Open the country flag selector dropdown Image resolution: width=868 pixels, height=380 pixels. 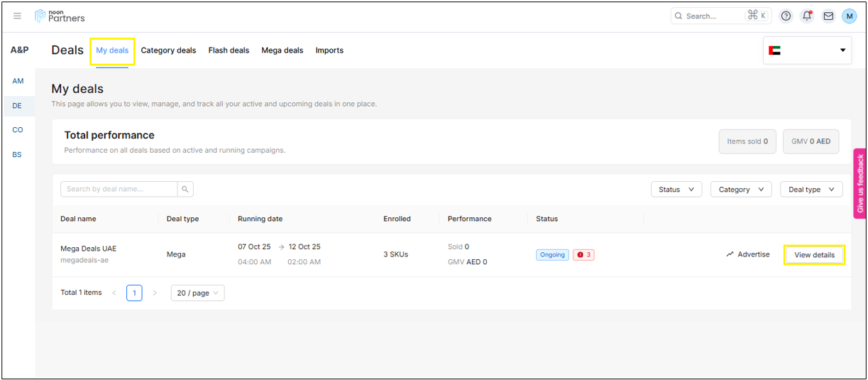pyautogui.click(x=807, y=50)
